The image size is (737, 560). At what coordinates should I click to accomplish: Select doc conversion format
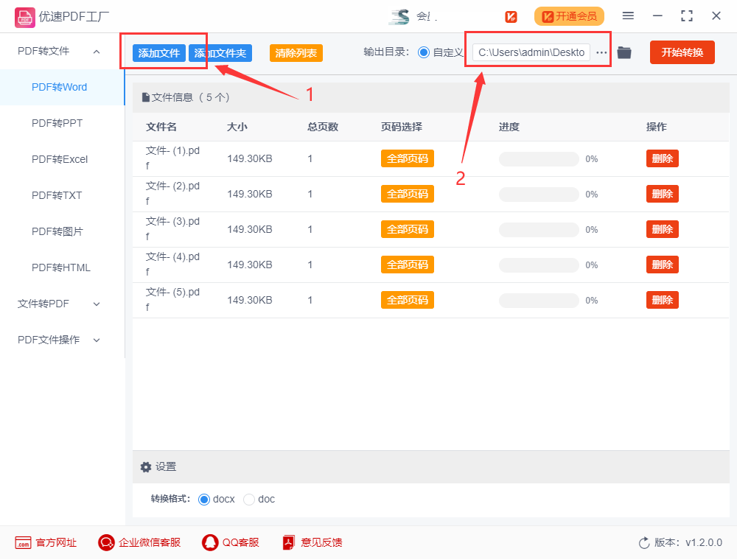pos(248,500)
